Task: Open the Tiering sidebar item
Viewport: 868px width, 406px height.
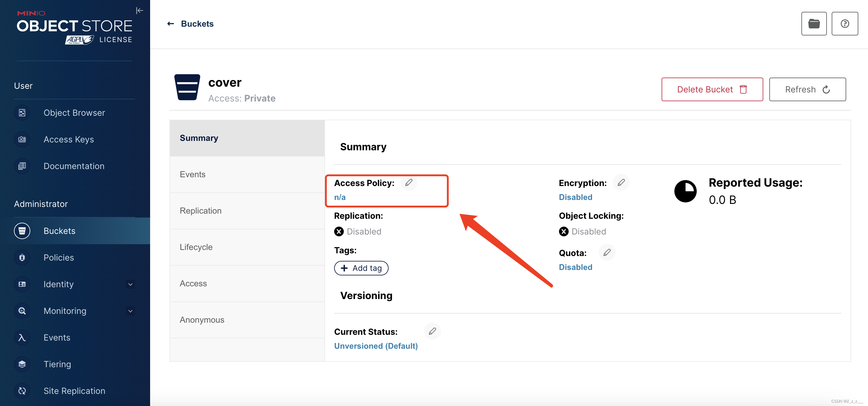Action: [57, 364]
